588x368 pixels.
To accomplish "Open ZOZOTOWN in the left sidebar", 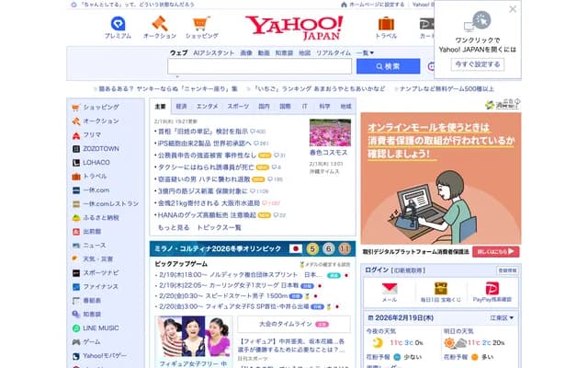I will pyautogui.click(x=101, y=149).
